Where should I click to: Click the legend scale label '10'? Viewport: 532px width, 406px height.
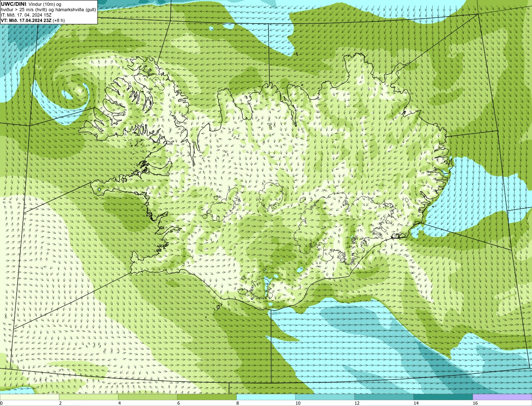point(298,403)
